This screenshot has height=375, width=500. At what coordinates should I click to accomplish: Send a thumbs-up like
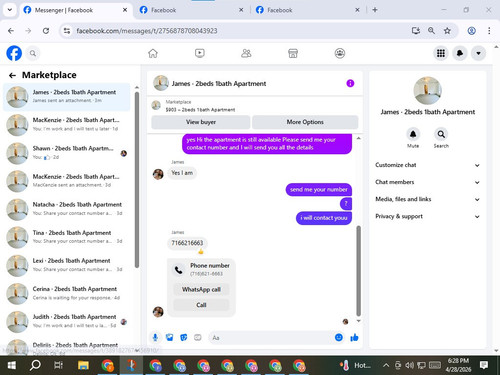point(354,338)
